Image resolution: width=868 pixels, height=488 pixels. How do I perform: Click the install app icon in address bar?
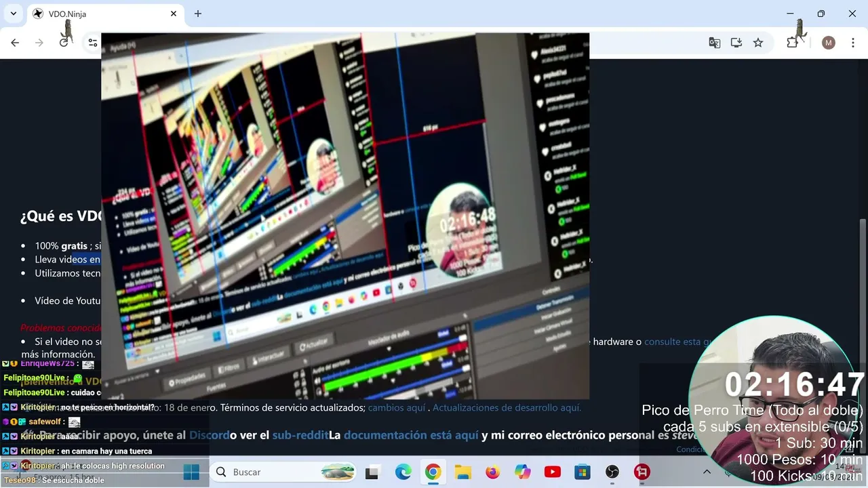pos(736,43)
